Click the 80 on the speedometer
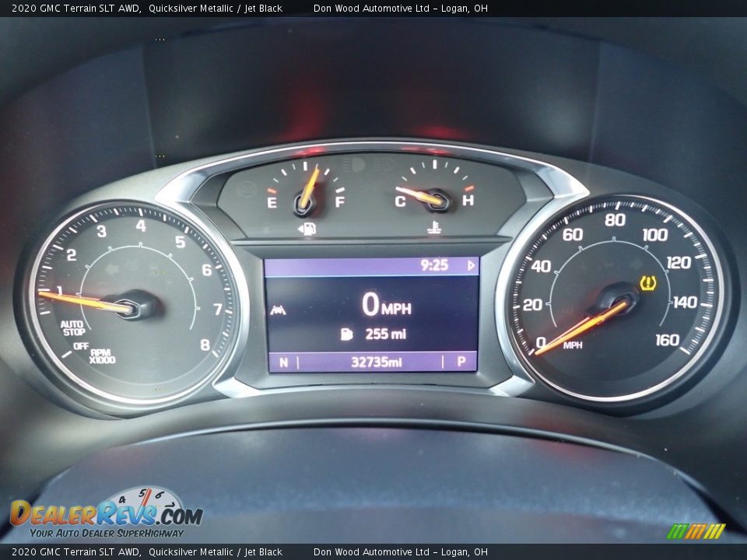Image resolution: width=747 pixels, height=560 pixels. (615, 219)
